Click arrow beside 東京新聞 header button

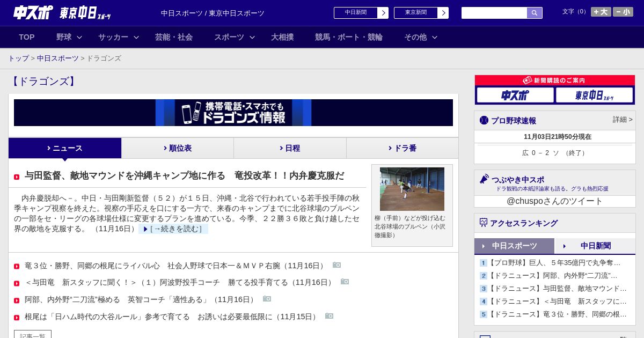point(443,13)
